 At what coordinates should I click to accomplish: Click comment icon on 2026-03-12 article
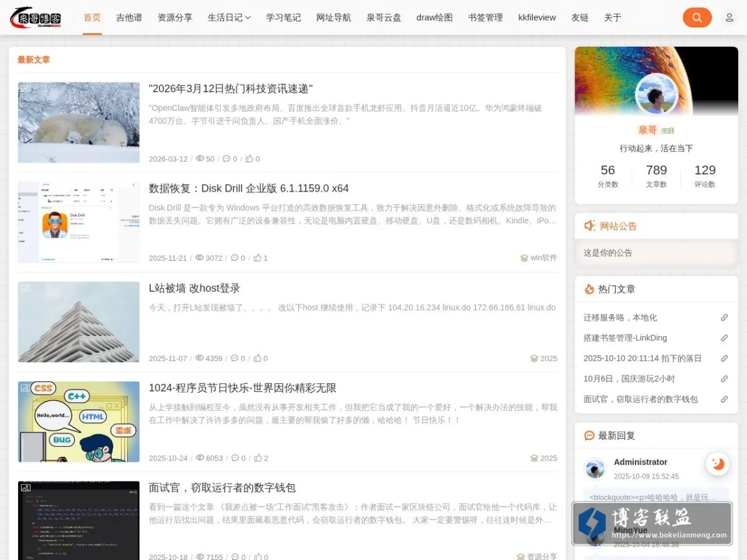(x=227, y=159)
